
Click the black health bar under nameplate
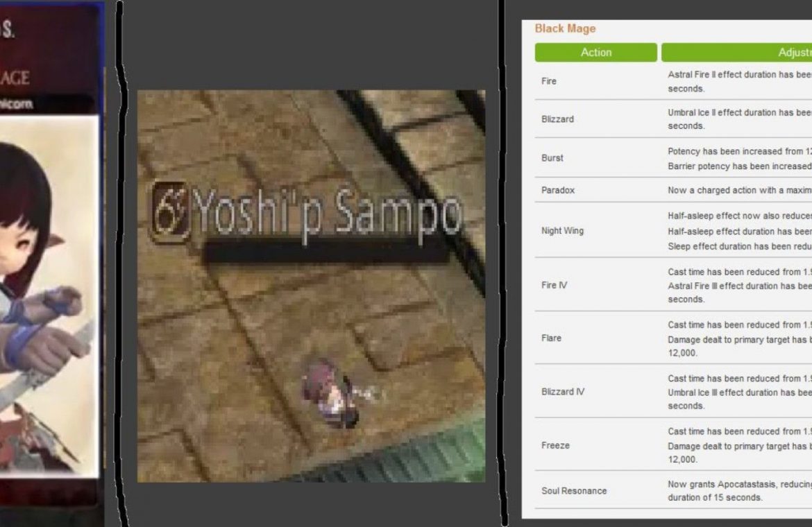click(x=326, y=252)
